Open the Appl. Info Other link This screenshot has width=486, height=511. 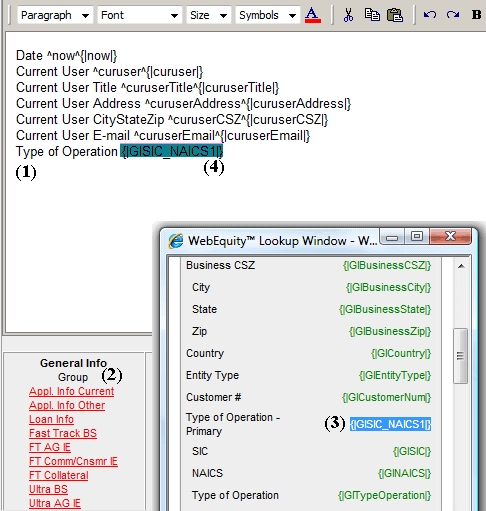click(67, 405)
